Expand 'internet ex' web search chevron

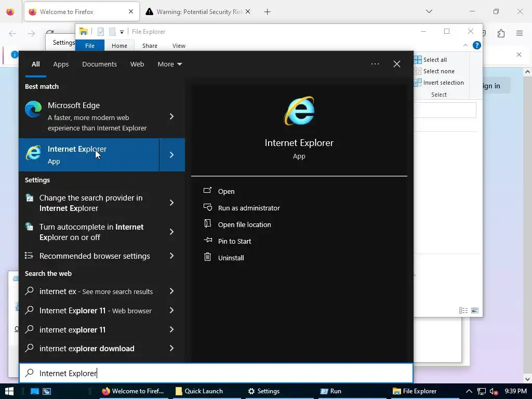(x=171, y=291)
